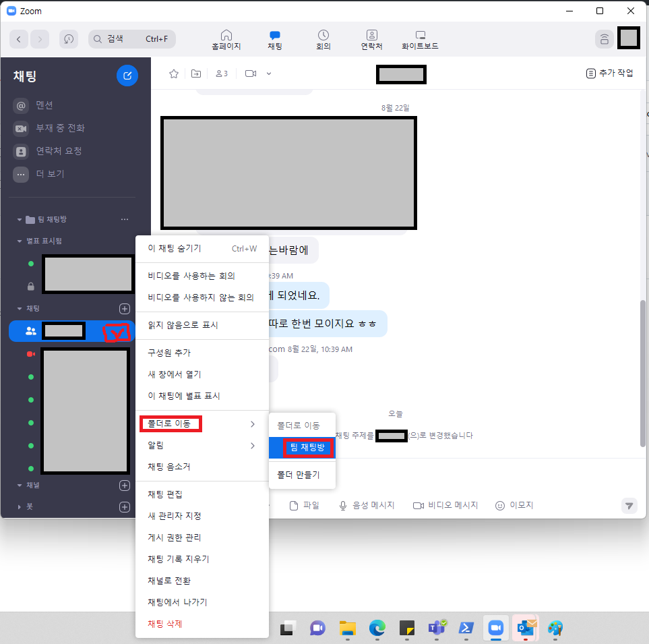The image size is (649, 644).
Task: Add a bot with the 봇 plus icon
Action: [x=125, y=507]
